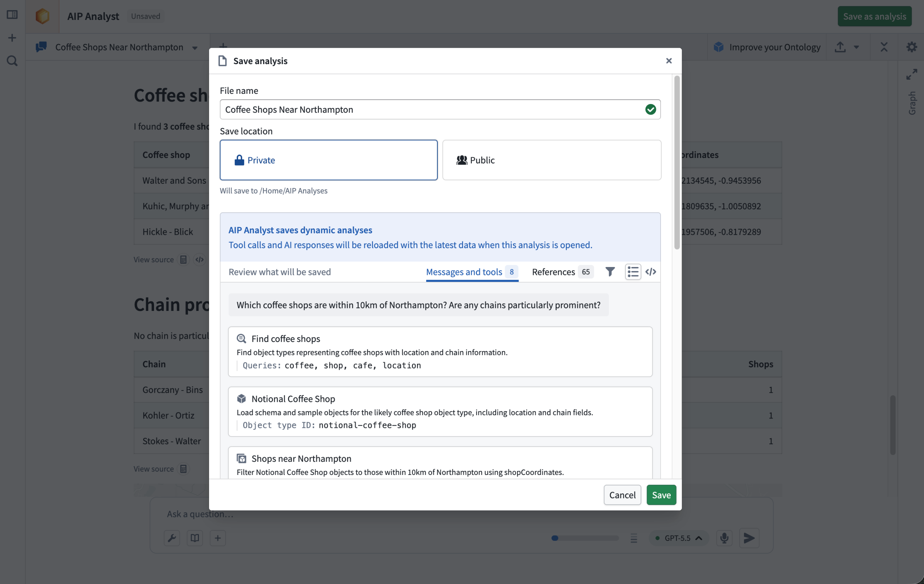Click the dialog vertical scrollbar
Viewport: 924px width, 584px height.
coord(677,162)
